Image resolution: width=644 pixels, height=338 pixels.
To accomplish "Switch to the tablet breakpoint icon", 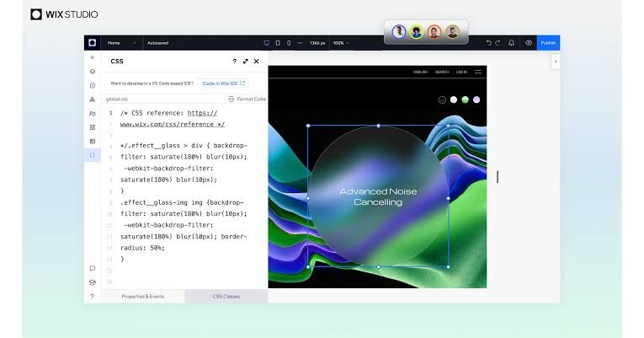I will (x=278, y=43).
